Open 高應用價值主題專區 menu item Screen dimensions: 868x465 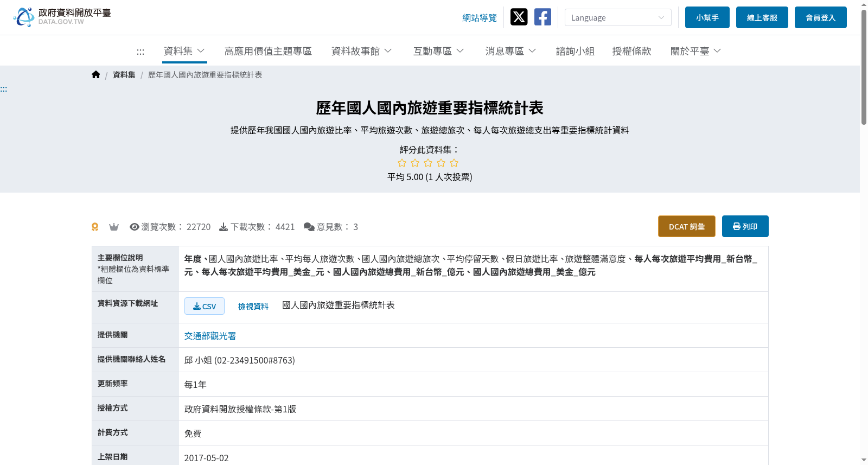(268, 51)
